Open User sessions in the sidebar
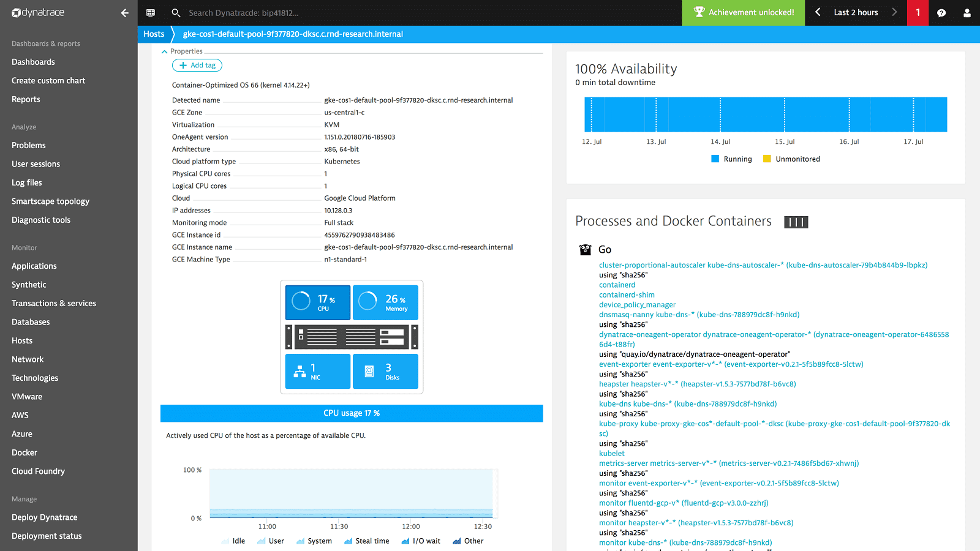 click(x=36, y=164)
